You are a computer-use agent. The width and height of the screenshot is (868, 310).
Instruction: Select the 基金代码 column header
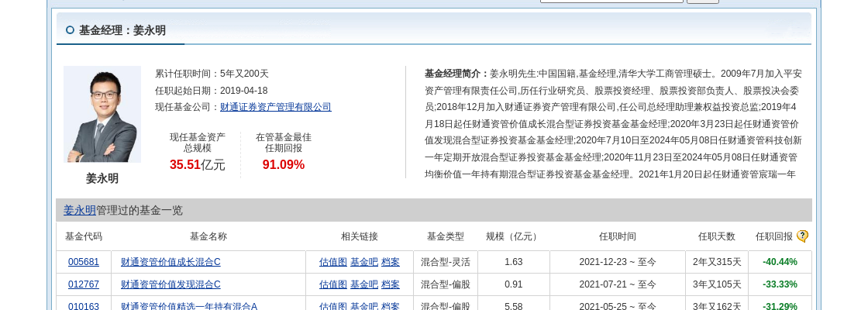pyautogui.click(x=84, y=236)
